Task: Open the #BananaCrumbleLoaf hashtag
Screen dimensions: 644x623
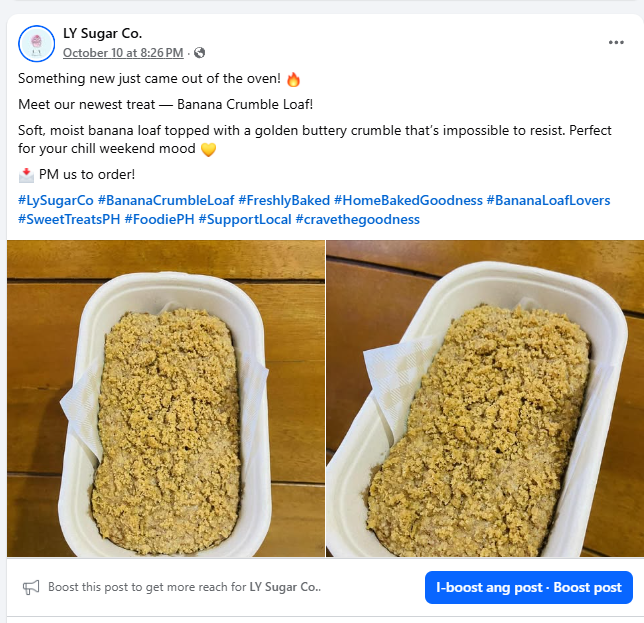Action: coord(165,200)
